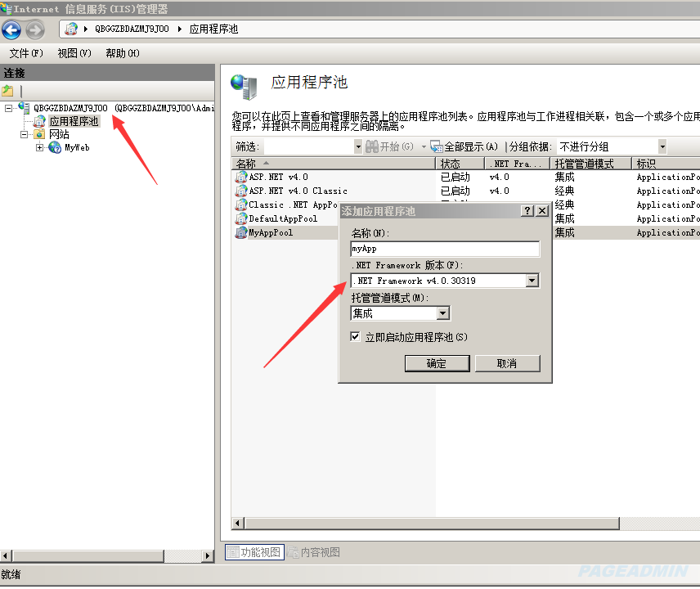Click the server node icon in the tree
Viewport: 700px width, 589px height.
point(24,108)
